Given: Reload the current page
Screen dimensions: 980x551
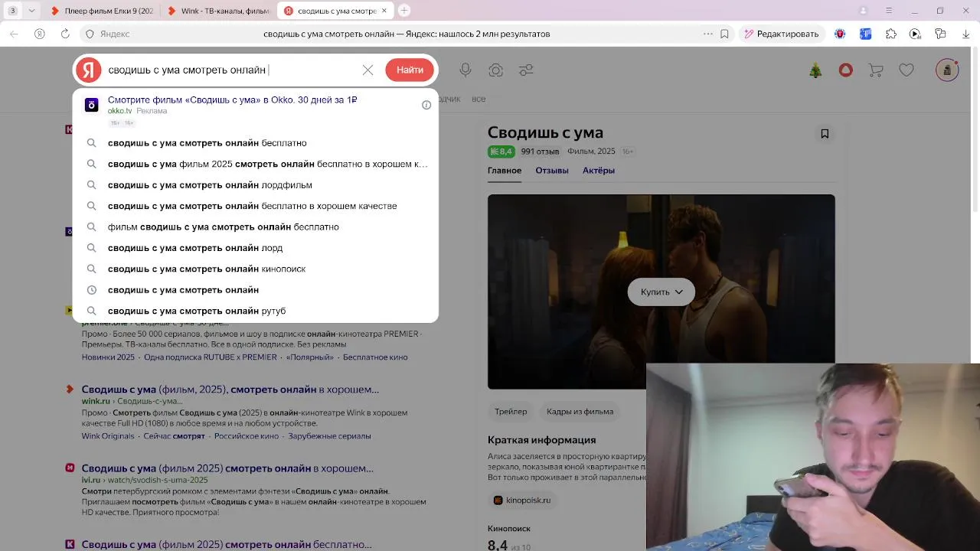Looking at the screenshot, I should tap(65, 34).
